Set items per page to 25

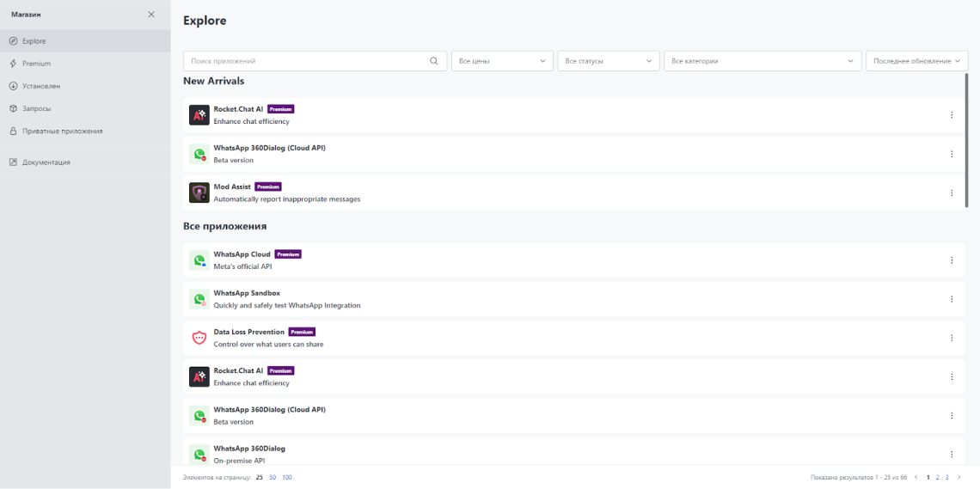tap(260, 478)
